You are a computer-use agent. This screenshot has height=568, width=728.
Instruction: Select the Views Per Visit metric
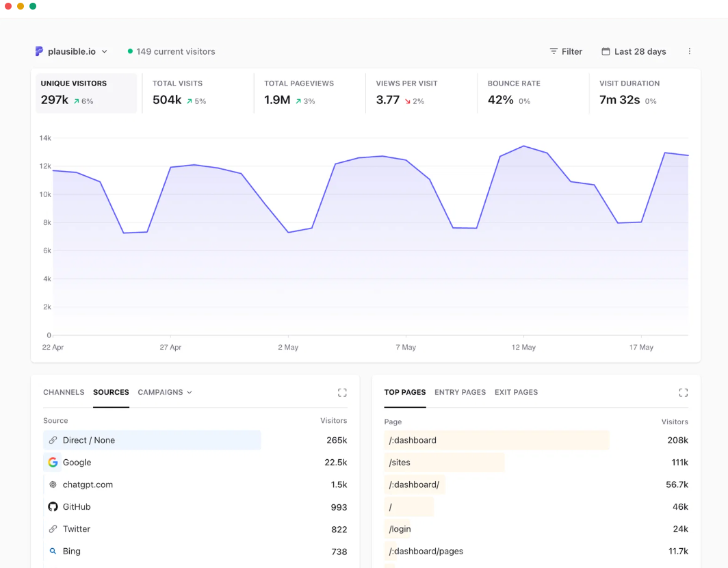(x=421, y=93)
